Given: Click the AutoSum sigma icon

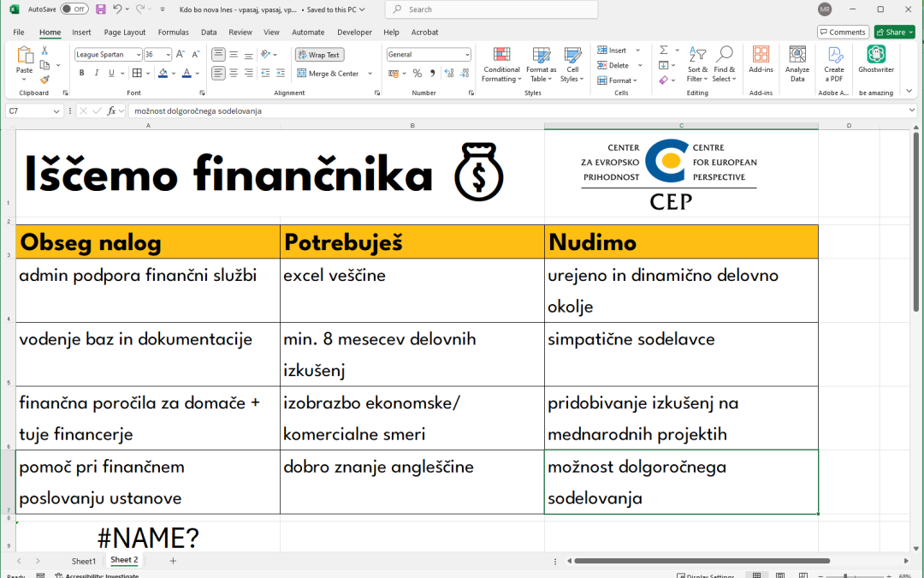Looking at the screenshot, I should (663, 51).
